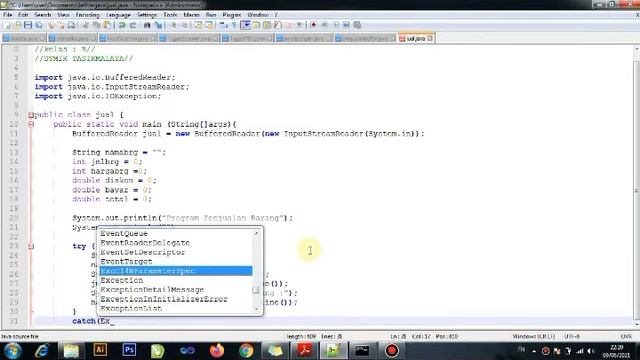
Task: Click the Playback macro icon
Action: (x=336, y=25)
